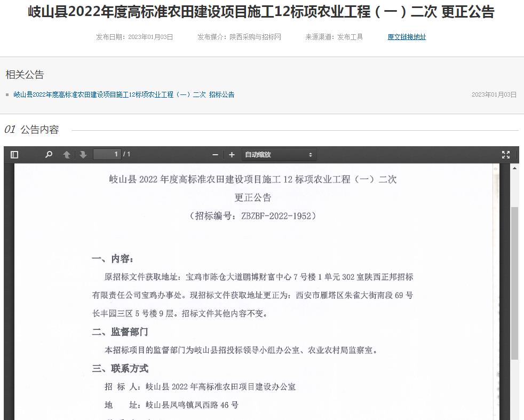
Task: Open the related 招标公告 announcement link
Action: [x=124, y=94]
